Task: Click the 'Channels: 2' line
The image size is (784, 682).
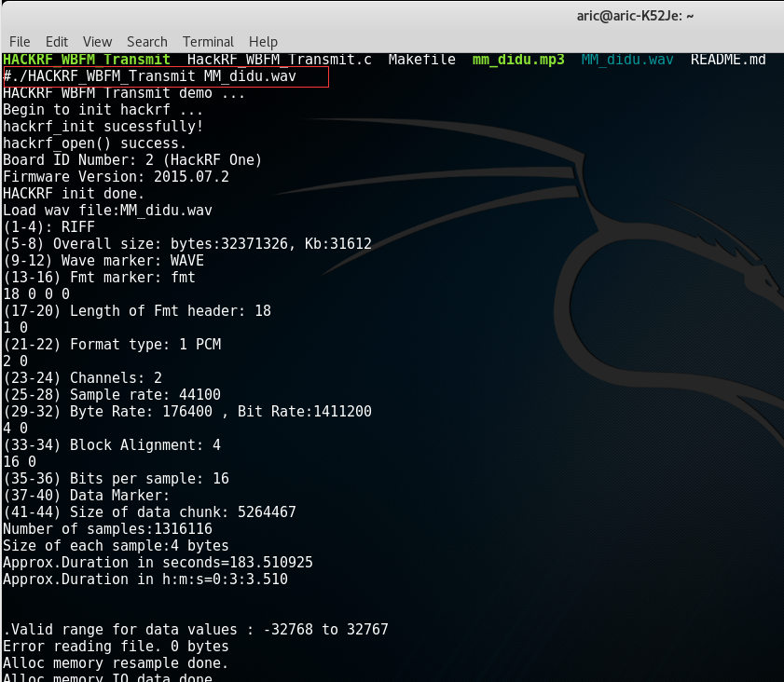Action: (82, 377)
